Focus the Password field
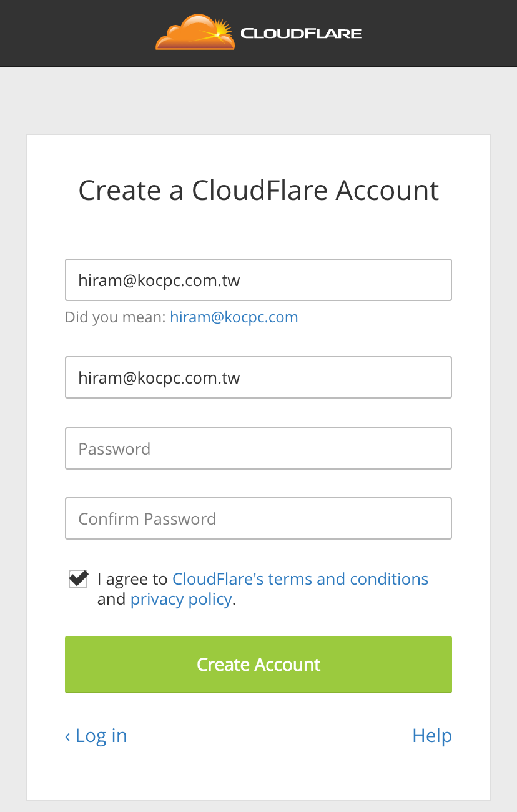 [258, 448]
